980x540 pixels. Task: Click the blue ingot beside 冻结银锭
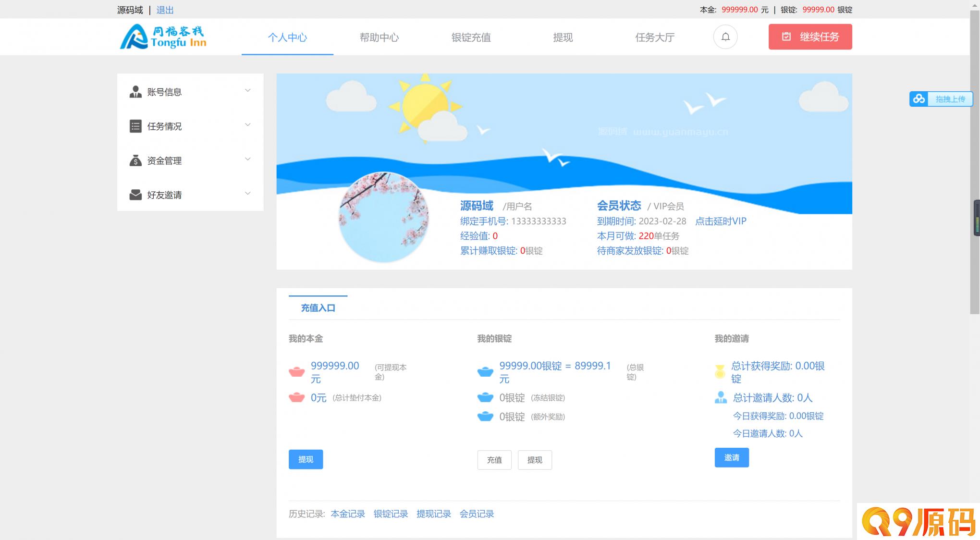point(485,397)
